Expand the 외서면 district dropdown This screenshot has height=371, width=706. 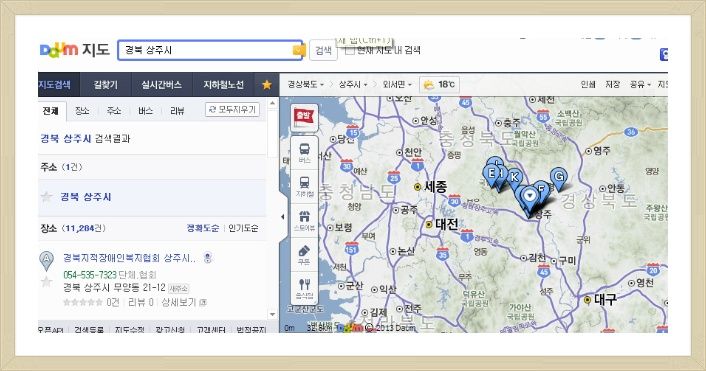tap(397, 85)
